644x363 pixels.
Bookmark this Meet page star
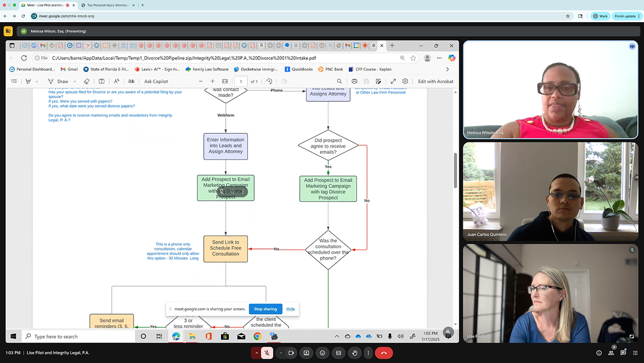(x=568, y=16)
